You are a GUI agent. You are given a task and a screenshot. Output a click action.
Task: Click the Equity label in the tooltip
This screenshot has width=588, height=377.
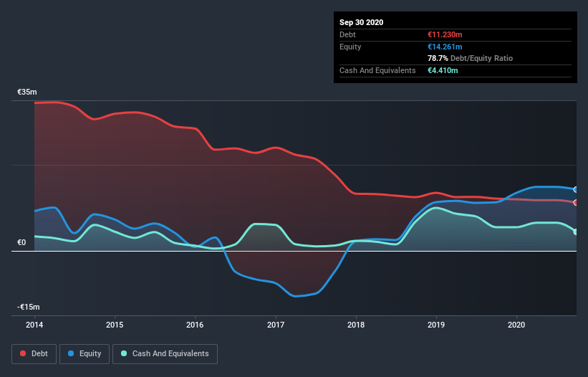pyautogui.click(x=350, y=47)
